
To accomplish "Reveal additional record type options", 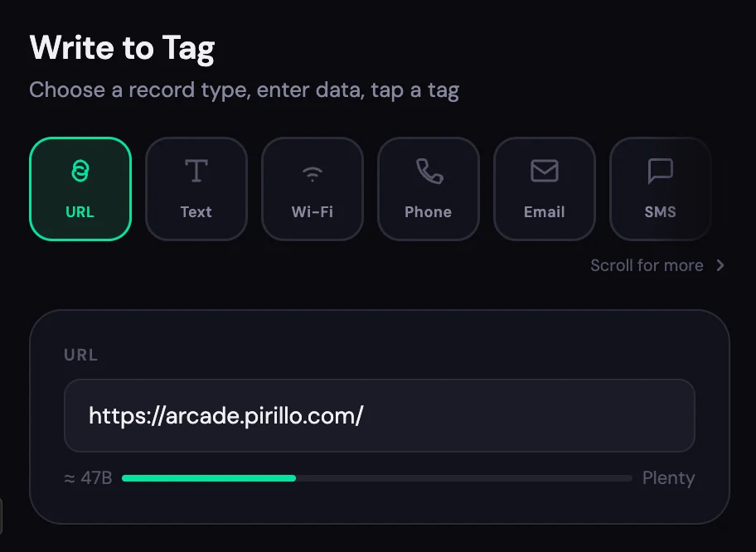I will tap(657, 265).
